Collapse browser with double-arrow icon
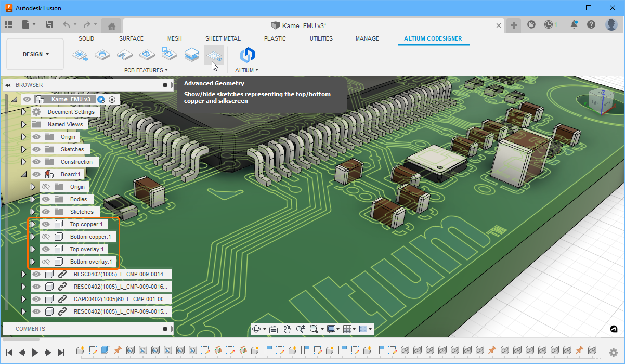Screen dimensions: 625x364 [8, 85]
